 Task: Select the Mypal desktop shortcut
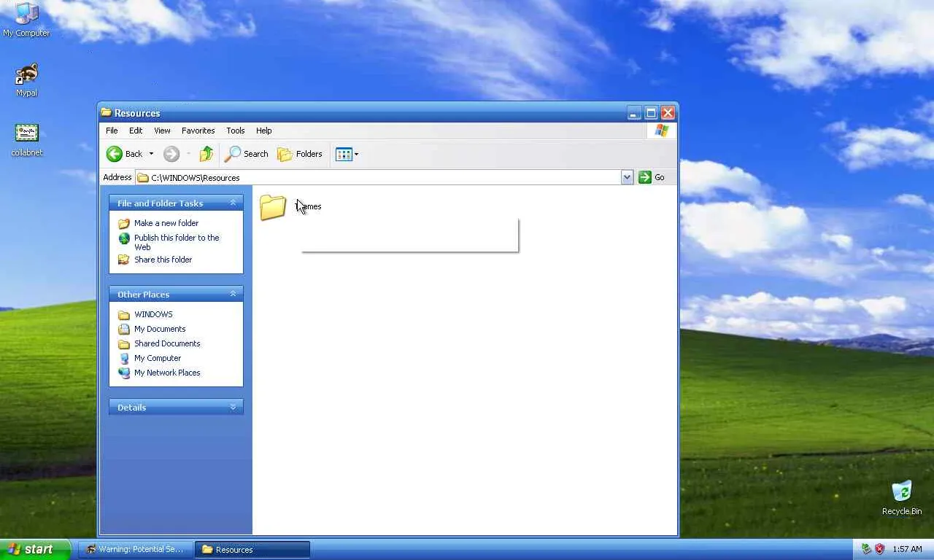(x=26, y=80)
